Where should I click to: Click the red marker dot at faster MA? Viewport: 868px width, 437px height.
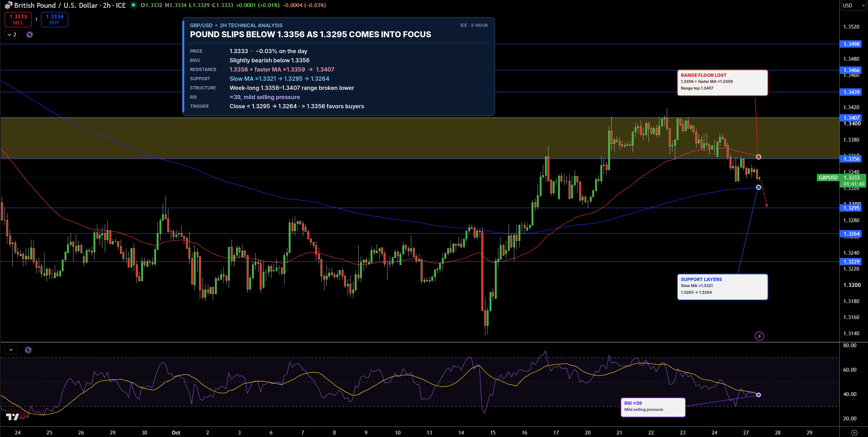click(759, 157)
